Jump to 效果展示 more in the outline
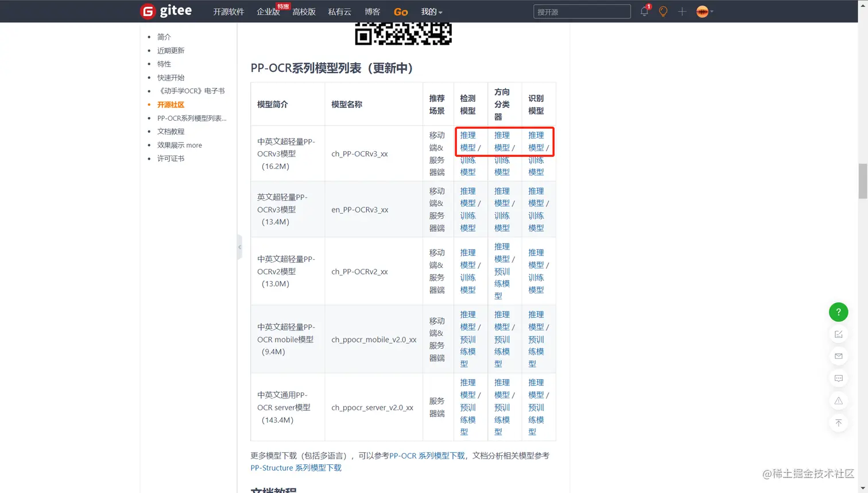This screenshot has width=868, height=493. (x=180, y=145)
